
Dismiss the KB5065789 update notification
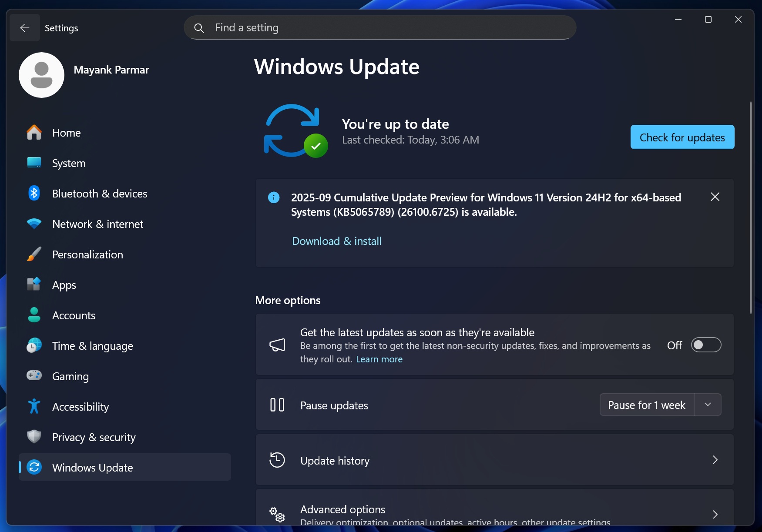[x=715, y=197]
